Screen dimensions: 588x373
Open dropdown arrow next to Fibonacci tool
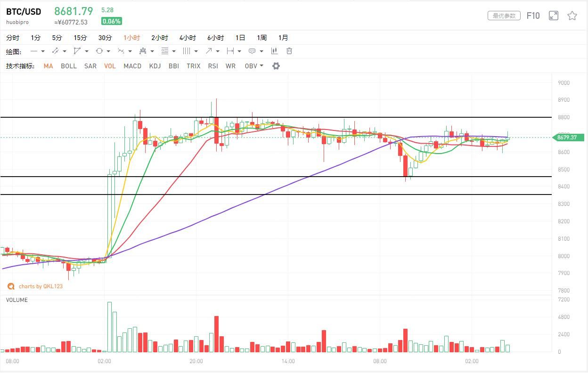coord(174,51)
